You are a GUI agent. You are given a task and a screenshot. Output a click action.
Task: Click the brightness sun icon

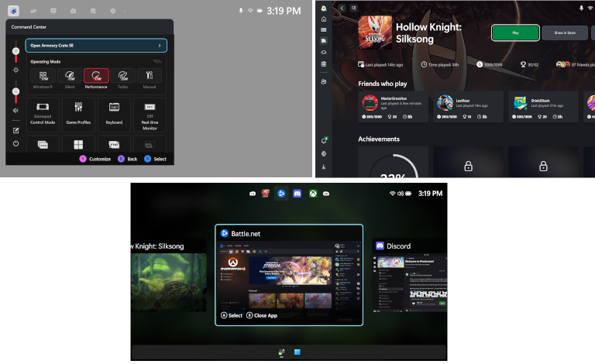click(15, 70)
